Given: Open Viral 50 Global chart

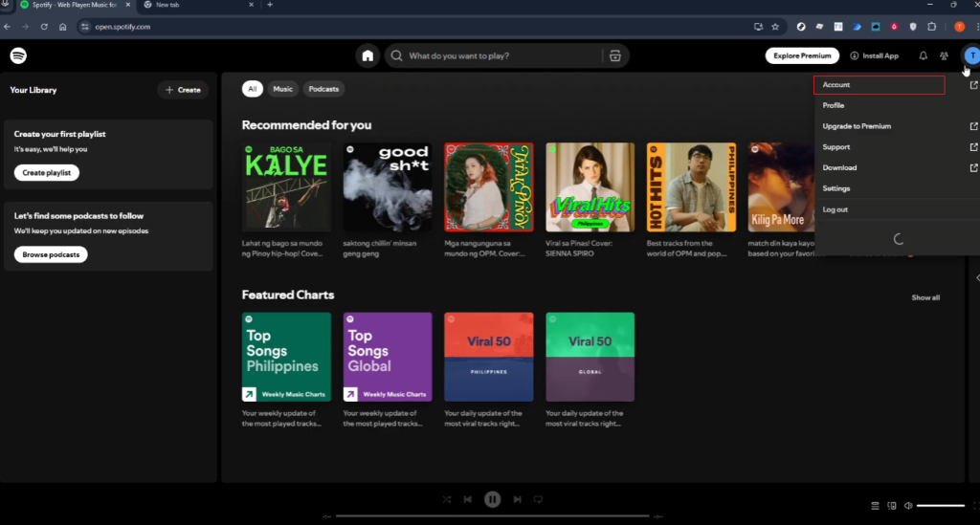Looking at the screenshot, I should point(590,357).
